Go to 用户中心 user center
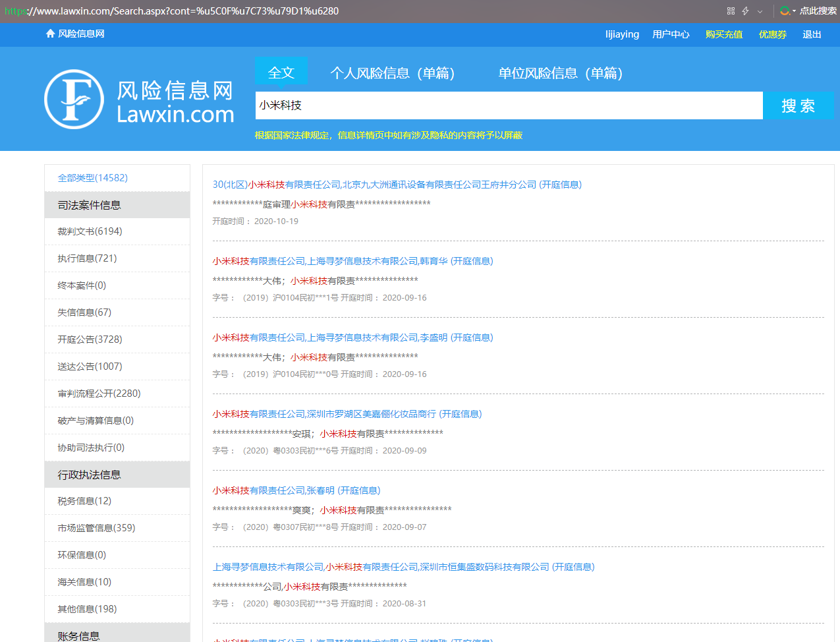The width and height of the screenshot is (840, 642). 671,34
